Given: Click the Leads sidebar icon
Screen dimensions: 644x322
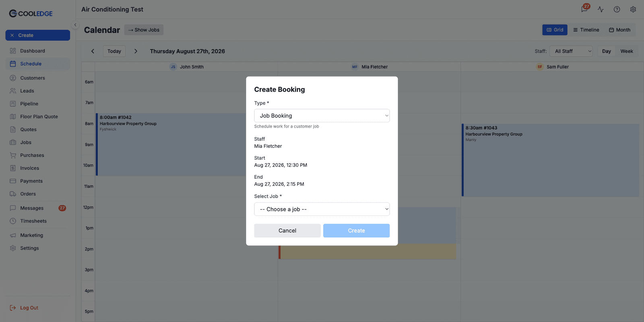Looking at the screenshot, I should pyautogui.click(x=13, y=91).
